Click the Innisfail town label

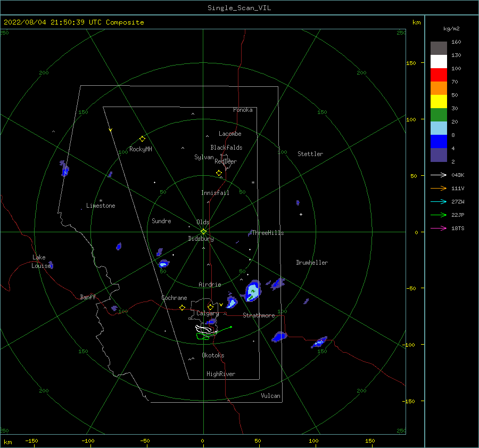point(215,193)
